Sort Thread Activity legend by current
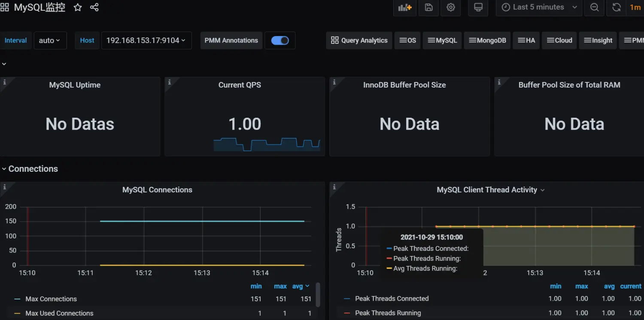The image size is (644, 320). [x=631, y=286]
